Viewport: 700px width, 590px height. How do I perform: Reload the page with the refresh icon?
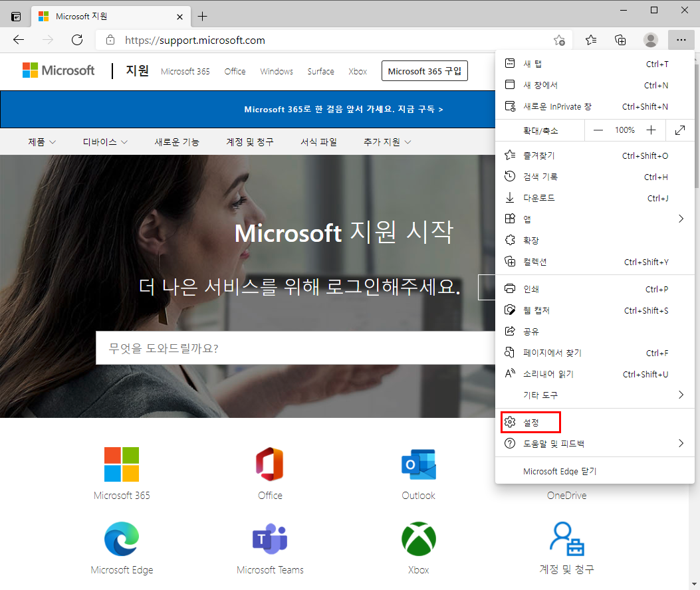(x=77, y=40)
